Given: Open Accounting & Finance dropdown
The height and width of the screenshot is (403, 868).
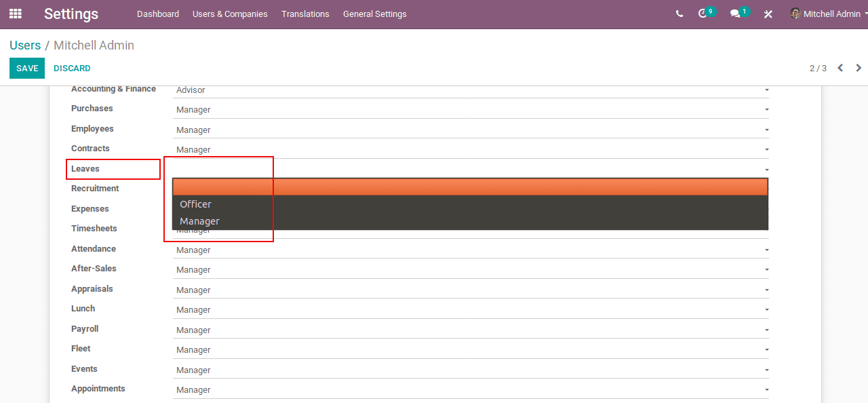Looking at the screenshot, I should [471, 90].
